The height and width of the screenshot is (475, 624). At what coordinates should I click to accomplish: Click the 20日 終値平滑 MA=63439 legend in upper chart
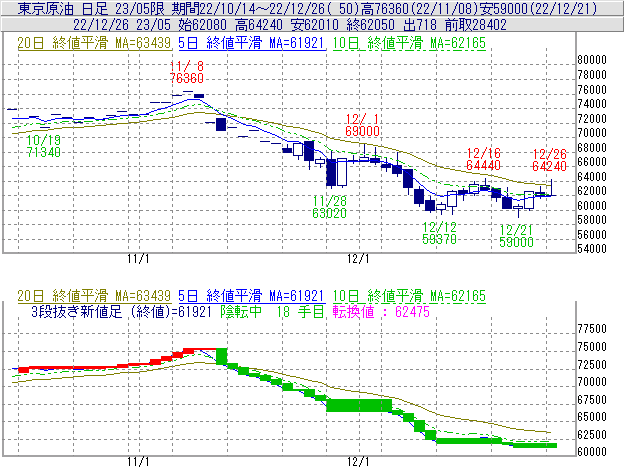click(94, 43)
